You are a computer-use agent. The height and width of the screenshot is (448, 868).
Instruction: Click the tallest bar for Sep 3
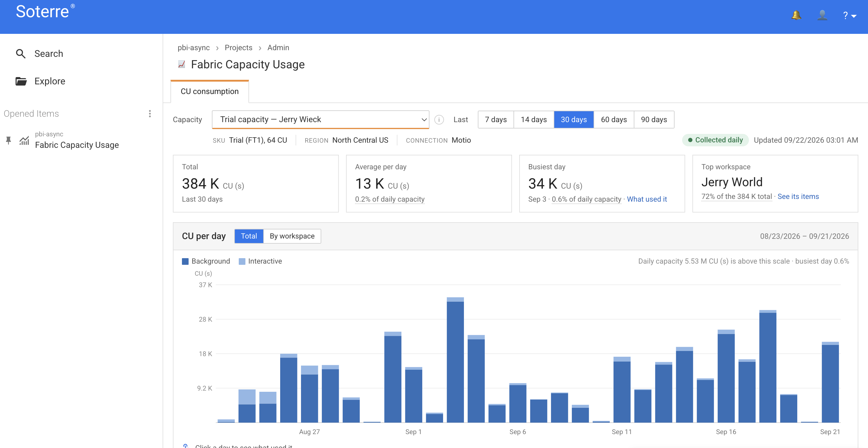pyautogui.click(x=455, y=360)
